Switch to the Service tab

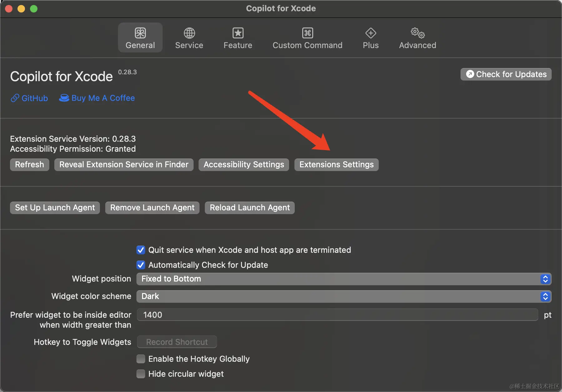click(189, 38)
